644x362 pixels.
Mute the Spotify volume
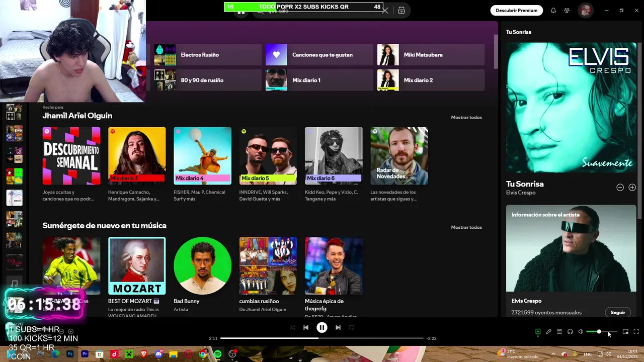point(581,332)
